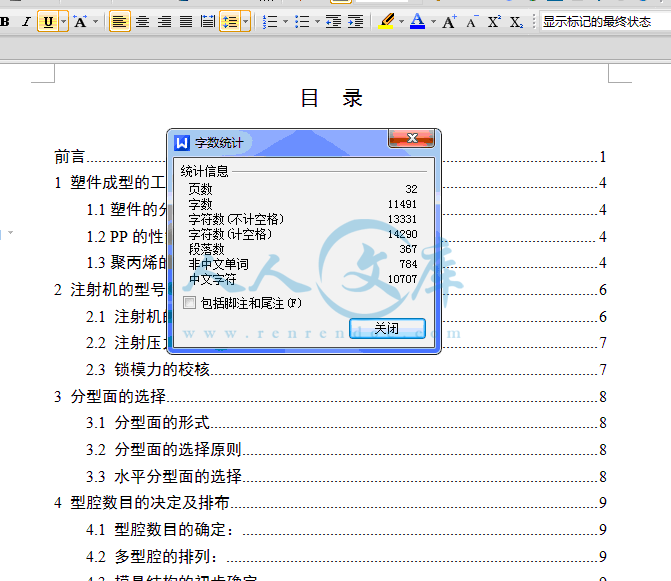This screenshot has width=671, height=581.
Task: Open dropdown next to character border icon
Action: point(95,21)
